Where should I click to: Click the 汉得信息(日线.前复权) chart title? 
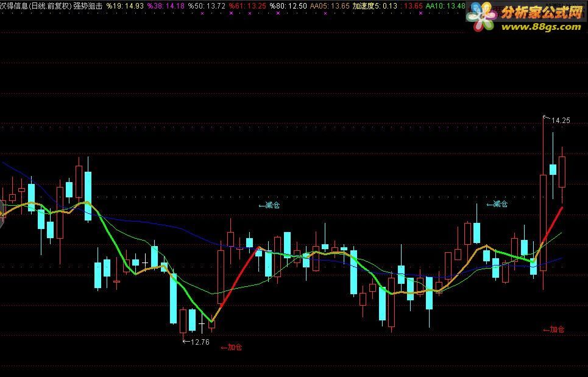coord(36,6)
